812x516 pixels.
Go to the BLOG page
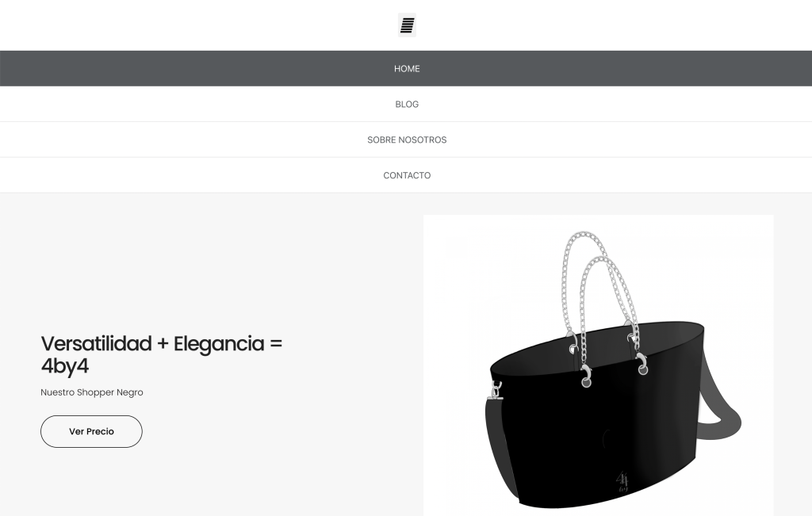click(x=406, y=104)
